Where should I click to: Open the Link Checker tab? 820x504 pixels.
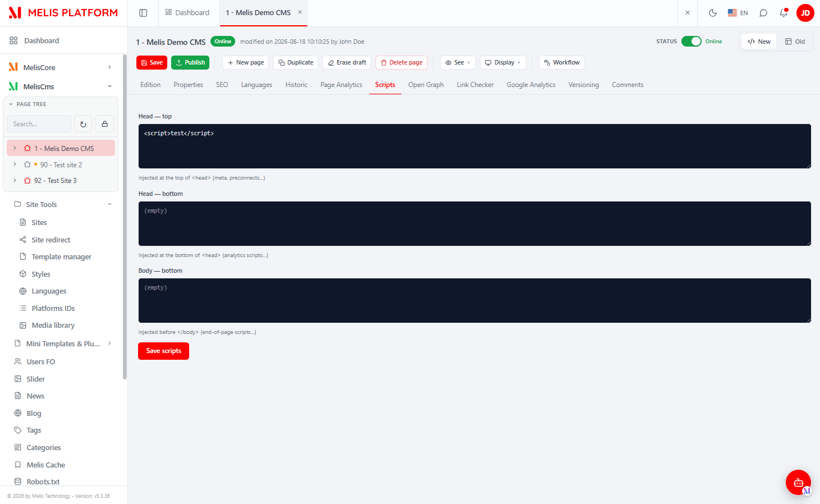click(475, 85)
